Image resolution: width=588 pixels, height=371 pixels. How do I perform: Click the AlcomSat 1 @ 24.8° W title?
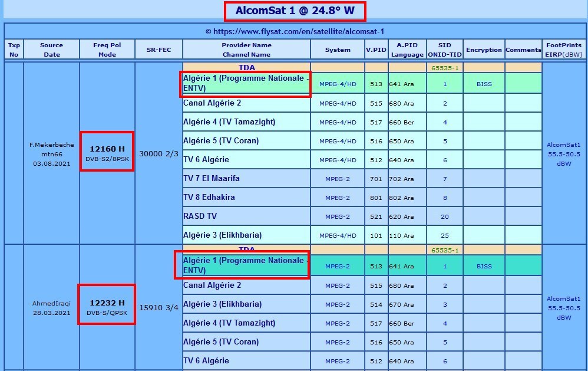click(x=295, y=11)
